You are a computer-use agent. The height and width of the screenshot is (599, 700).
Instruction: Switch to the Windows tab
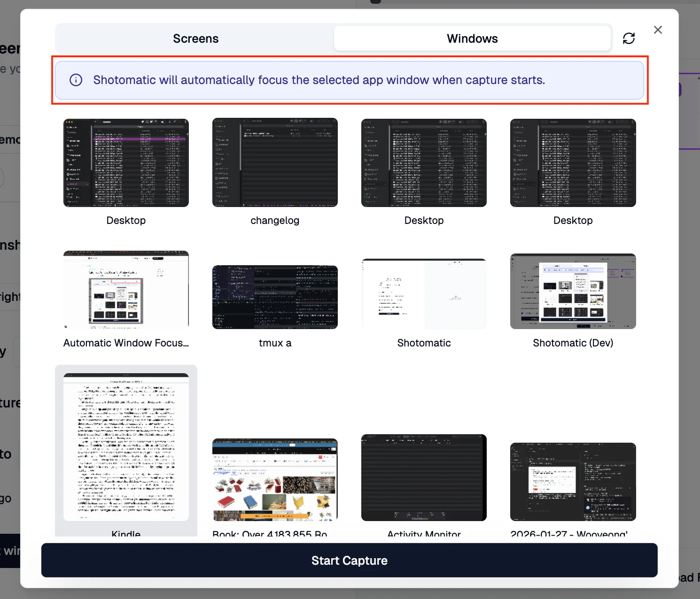pyautogui.click(x=472, y=38)
